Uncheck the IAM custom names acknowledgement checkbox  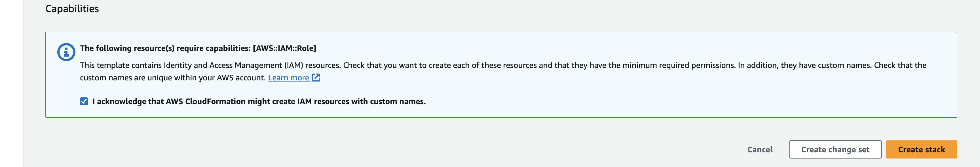[x=84, y=101]
